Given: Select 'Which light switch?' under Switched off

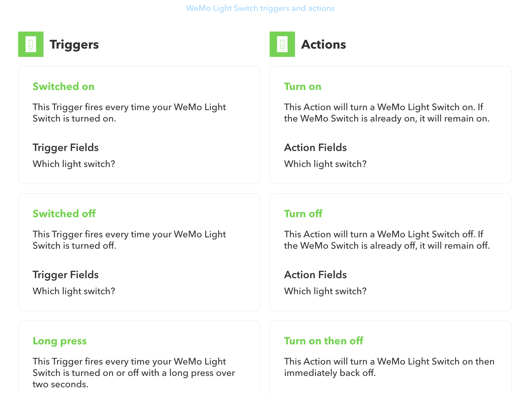Looking at the screenshot, I should tap(74, 291).
